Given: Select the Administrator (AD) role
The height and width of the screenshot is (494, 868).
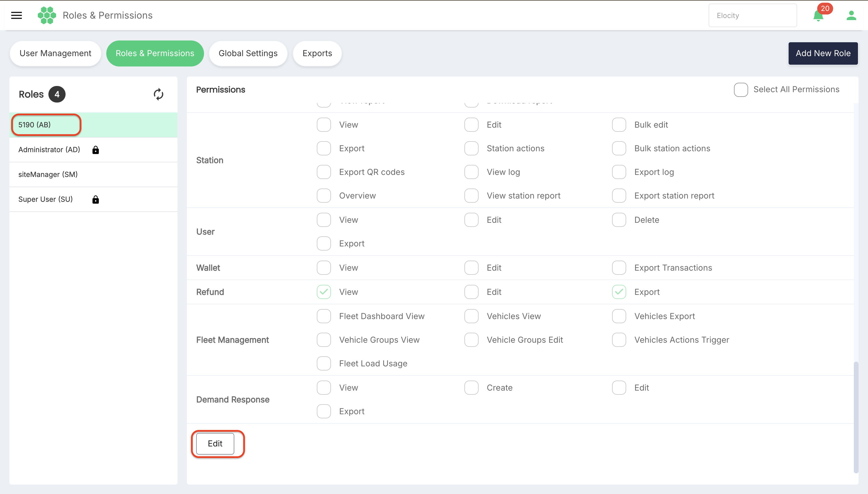Looking at the screenshot, I should pyautogui.click(x=93, y=149).
